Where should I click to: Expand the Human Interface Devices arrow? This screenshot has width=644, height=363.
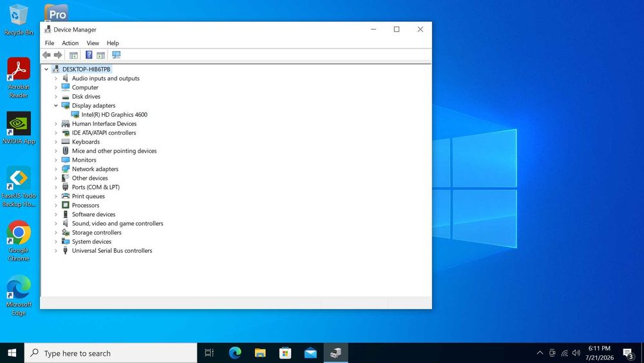pos(56,124)
